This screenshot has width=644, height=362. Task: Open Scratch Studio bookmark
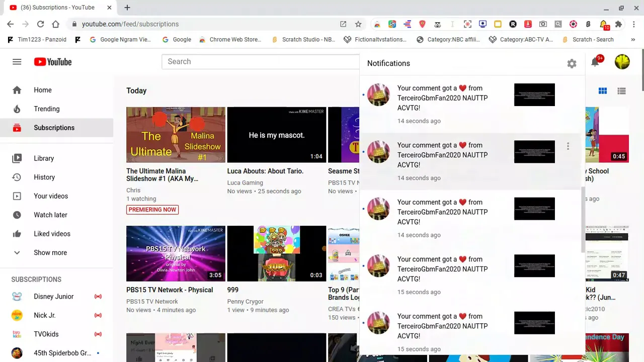pyautogui.click(x=303, y=39)
